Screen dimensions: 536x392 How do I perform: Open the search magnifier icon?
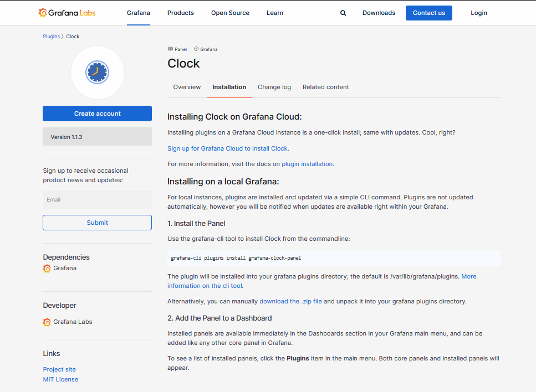343,13
